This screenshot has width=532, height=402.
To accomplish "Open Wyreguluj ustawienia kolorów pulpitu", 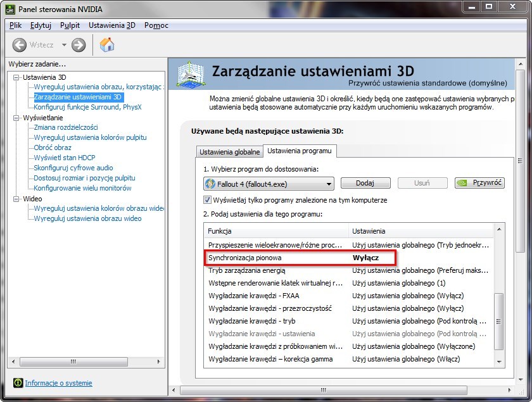I will (x=90, y=137).
